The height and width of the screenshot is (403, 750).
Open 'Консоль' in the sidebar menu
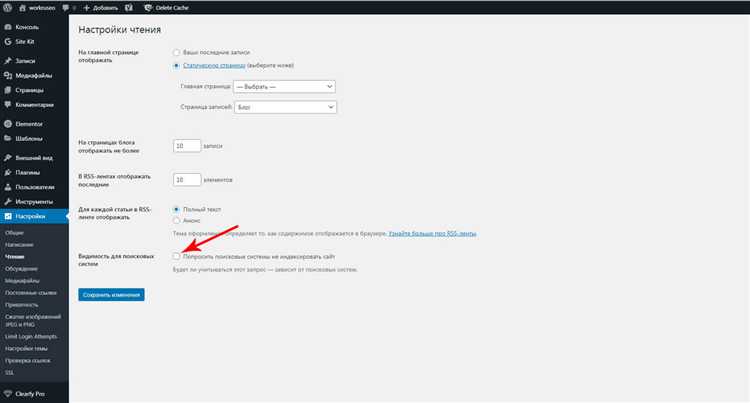27,27
